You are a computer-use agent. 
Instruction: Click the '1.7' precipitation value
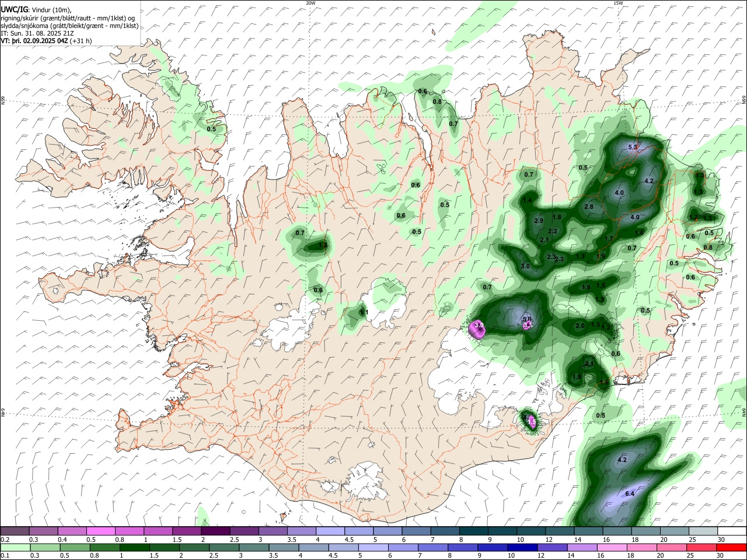pyautogui.click(x=609, y=239)
